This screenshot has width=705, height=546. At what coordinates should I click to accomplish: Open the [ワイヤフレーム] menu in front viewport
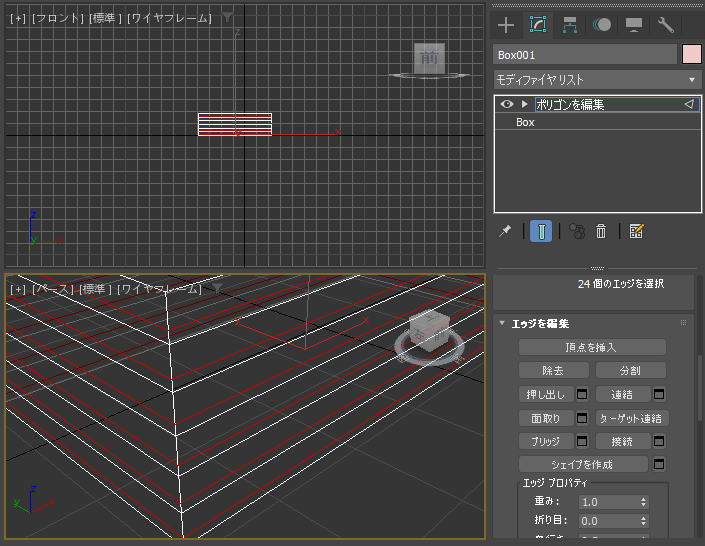(x=169, y=18)
